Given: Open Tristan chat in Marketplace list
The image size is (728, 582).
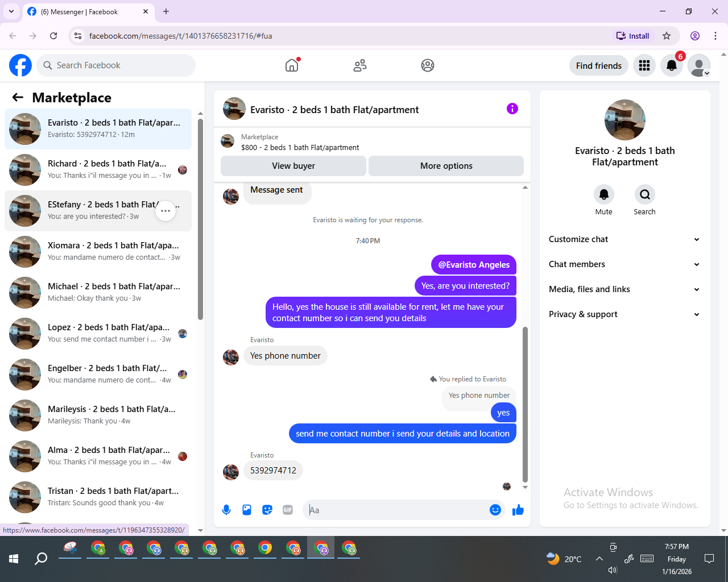Looking at the screenshot, I should (98, 497).
